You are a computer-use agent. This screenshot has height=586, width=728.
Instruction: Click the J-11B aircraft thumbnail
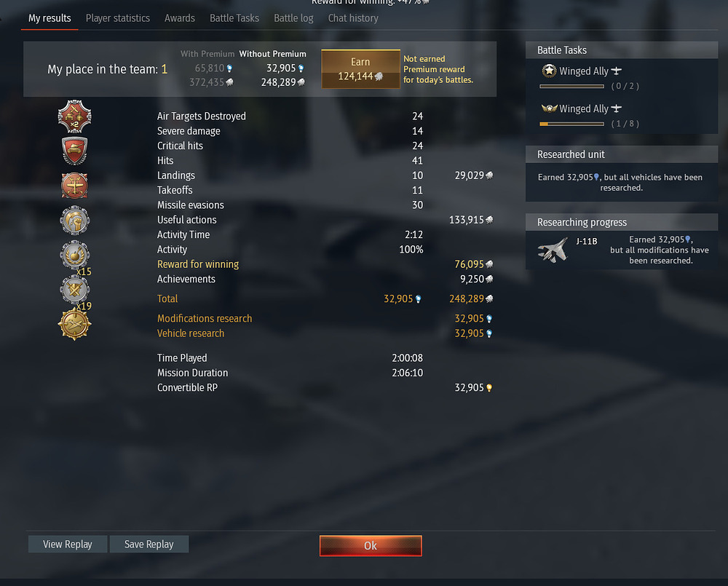coord(553,250)
